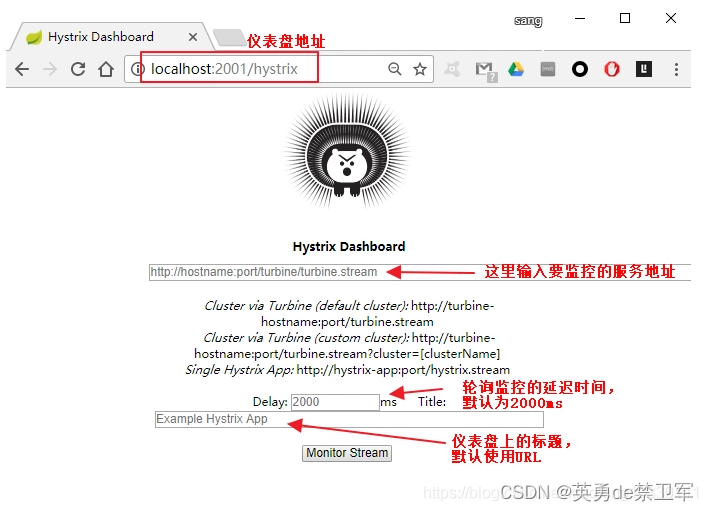Minimize the browser window
This screenshot has height=511, width=708.
[580, 19]
